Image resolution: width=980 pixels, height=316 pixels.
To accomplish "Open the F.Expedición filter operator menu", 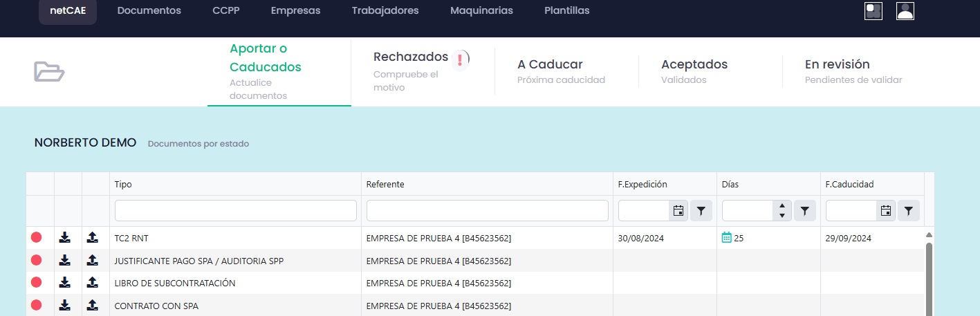I will 701,211.
